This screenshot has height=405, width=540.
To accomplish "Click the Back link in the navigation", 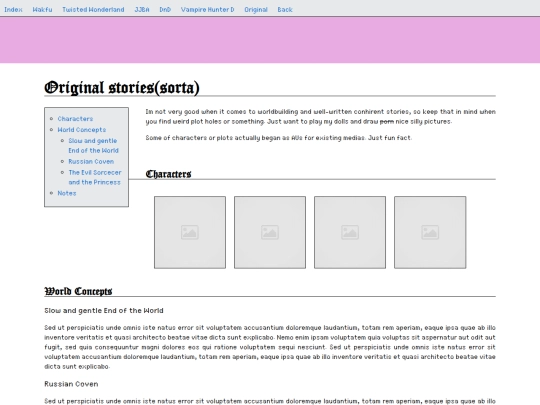I will pyautogui.click(x=285, y=10).
